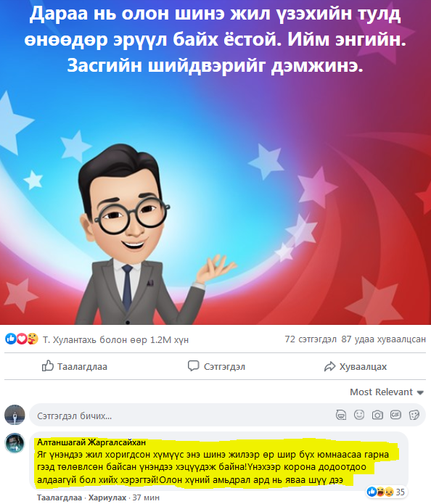Open the avatar sticker picker icon
Image resolution: width=431 pixels, height=504 pixels.
pos(341,415)
